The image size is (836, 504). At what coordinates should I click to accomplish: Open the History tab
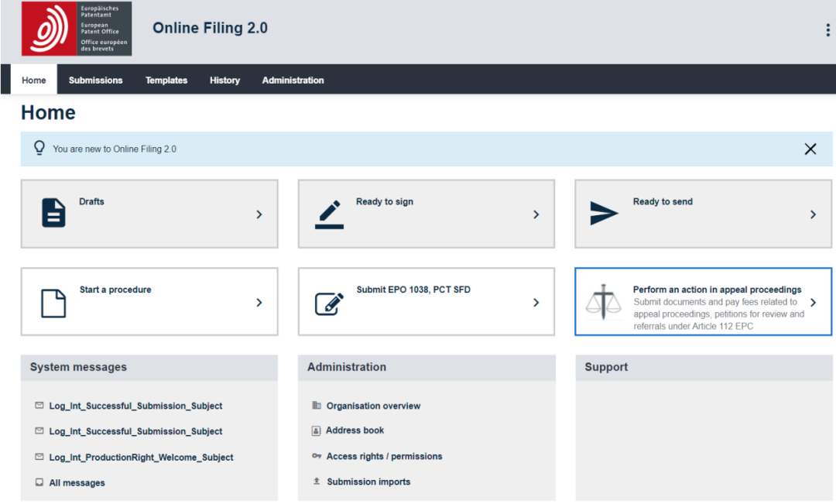[224, 80]
